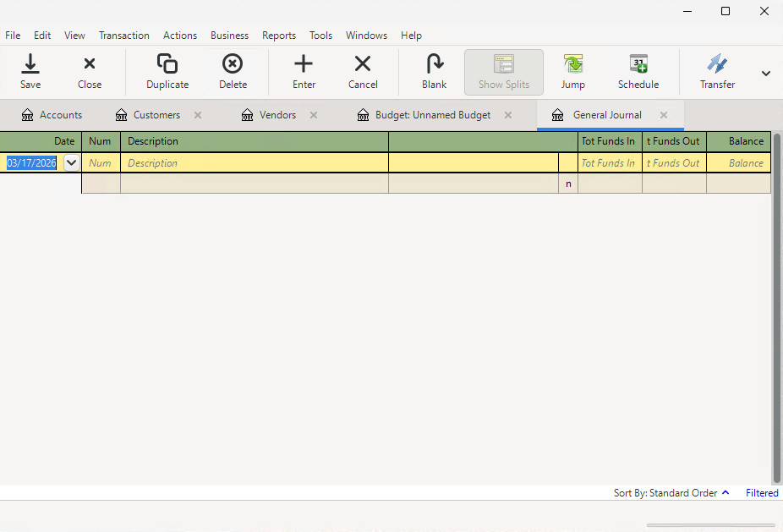Click the reconcile 'n' cell
The image size is (783, 532).
click(x=568, y=184)
